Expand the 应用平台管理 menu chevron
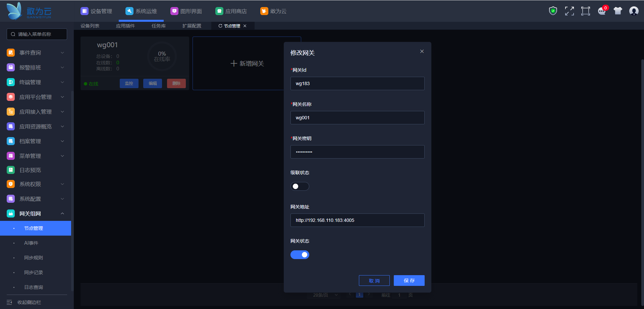644x309 pixels. pyautogui.click(x=62, y=97)
